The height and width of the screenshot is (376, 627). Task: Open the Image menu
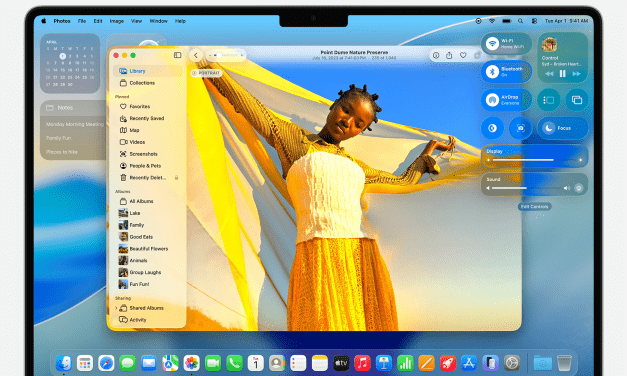[x=117, y=21]
